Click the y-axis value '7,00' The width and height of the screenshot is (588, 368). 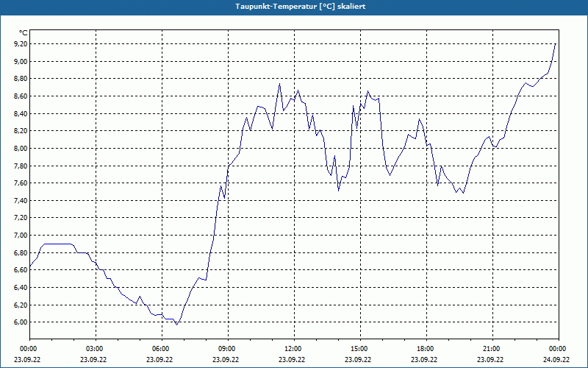[x=21, y=235]
